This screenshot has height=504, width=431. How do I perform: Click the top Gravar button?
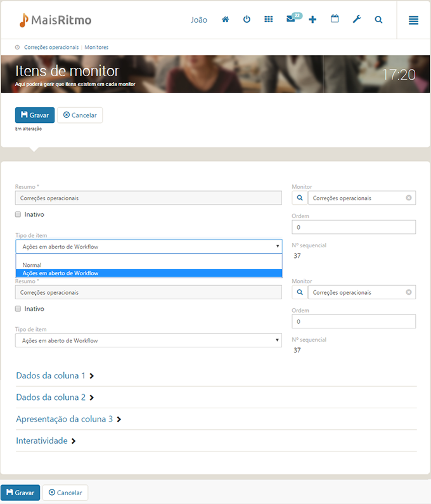35,115
